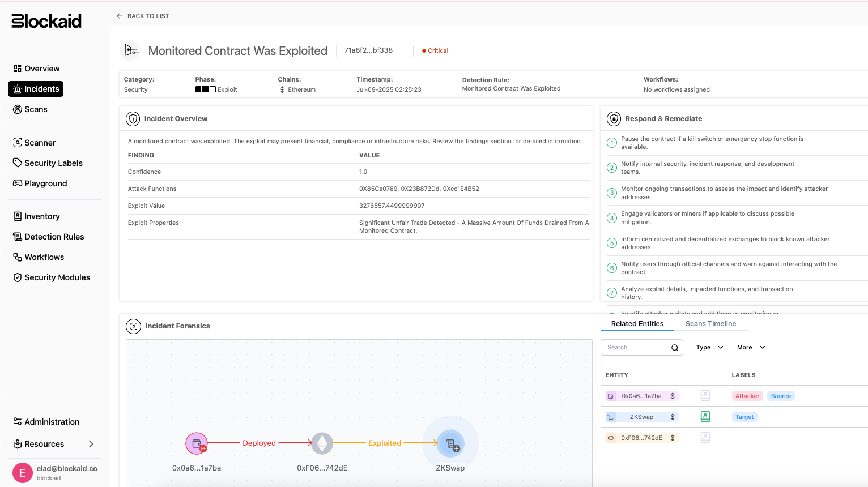Click the Blockaid logo

[46, 21]
